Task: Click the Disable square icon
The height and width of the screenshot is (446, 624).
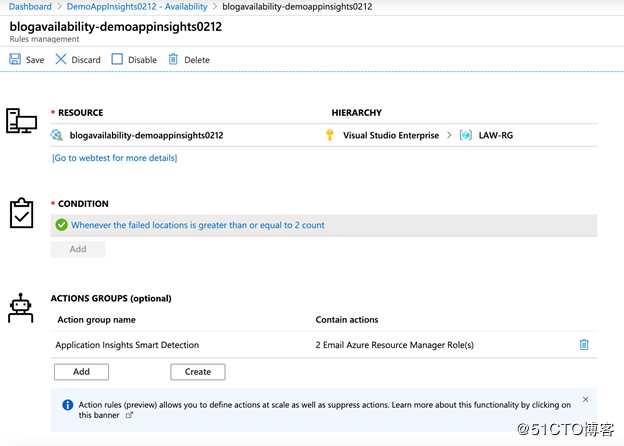Action: [x=117, y=59]
